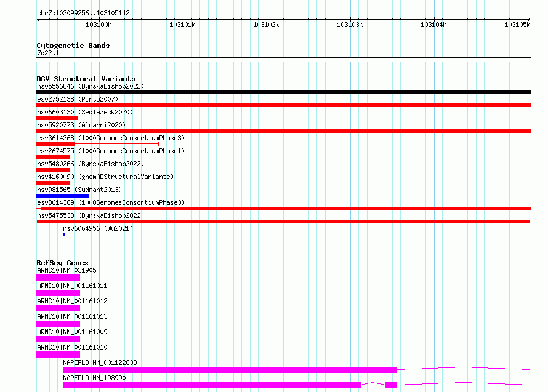
Task: Click the short red bar for nsv6603130
Action: pos(57,118)
